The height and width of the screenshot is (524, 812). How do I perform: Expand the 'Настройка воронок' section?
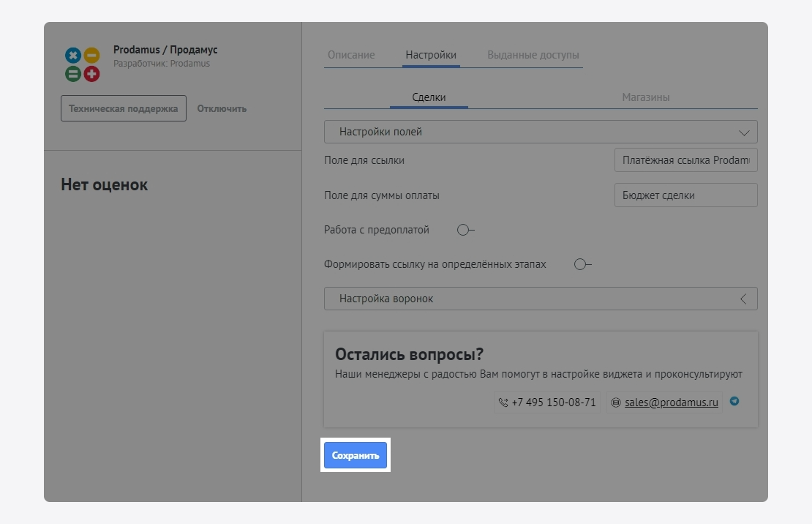(743, 299)
